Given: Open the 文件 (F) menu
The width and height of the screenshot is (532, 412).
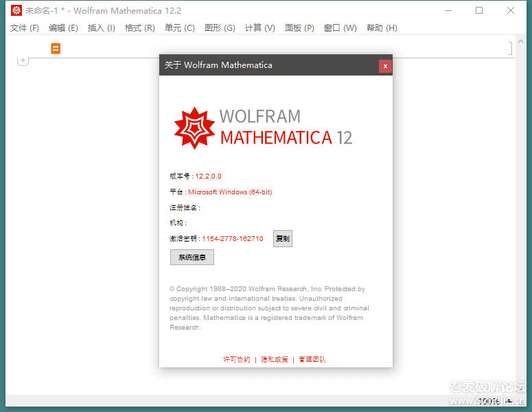Looking at the screenshot, I should click(25, 28).
